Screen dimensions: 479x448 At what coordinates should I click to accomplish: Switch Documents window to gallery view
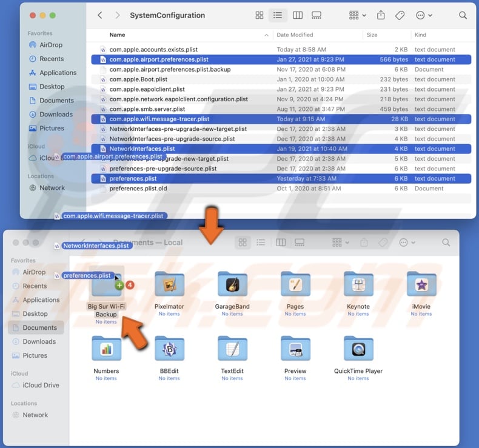click(x=300, y=242)
